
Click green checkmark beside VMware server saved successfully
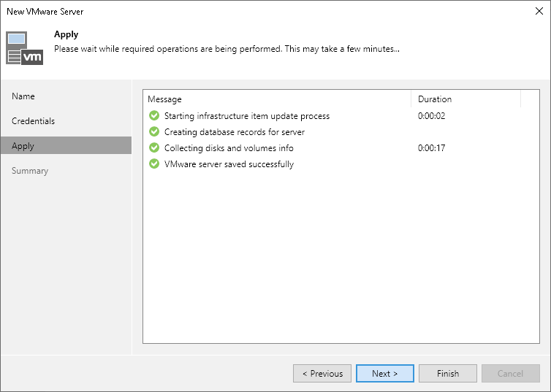click(154, 164)
